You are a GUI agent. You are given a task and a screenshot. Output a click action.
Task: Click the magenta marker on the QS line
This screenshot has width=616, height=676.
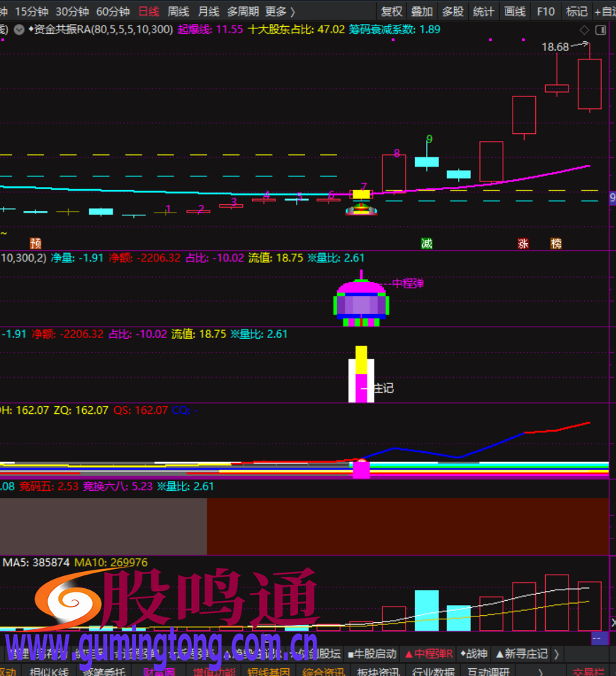pos(361,468)
